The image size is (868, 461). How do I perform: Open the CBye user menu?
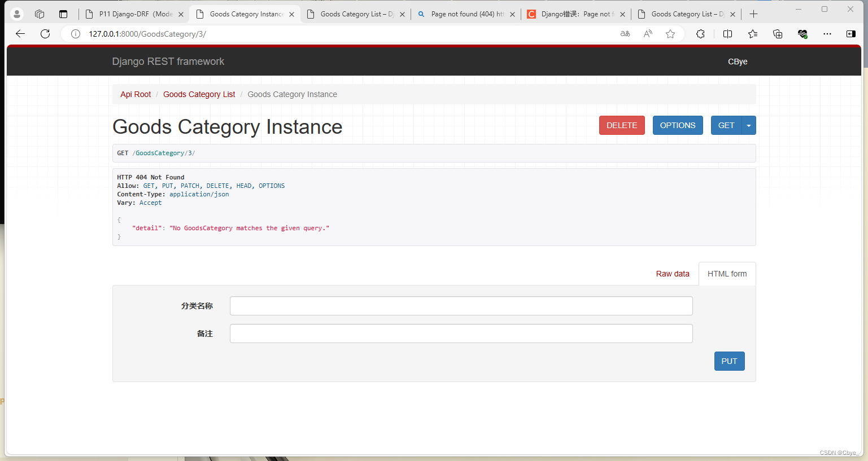tap(738, 62)
